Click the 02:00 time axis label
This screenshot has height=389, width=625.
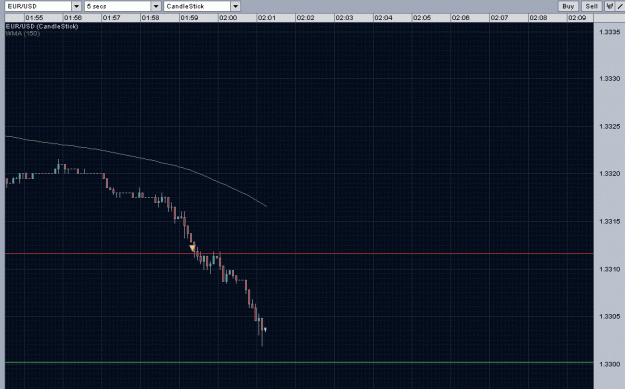[228, 18]
